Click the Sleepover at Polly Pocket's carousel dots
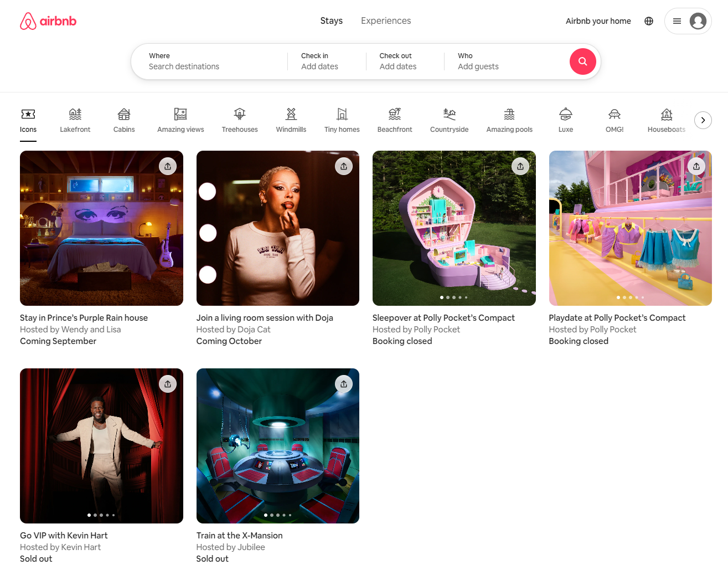Image resolution: width=728 pixels, height=570 pixels. point(454,297)
